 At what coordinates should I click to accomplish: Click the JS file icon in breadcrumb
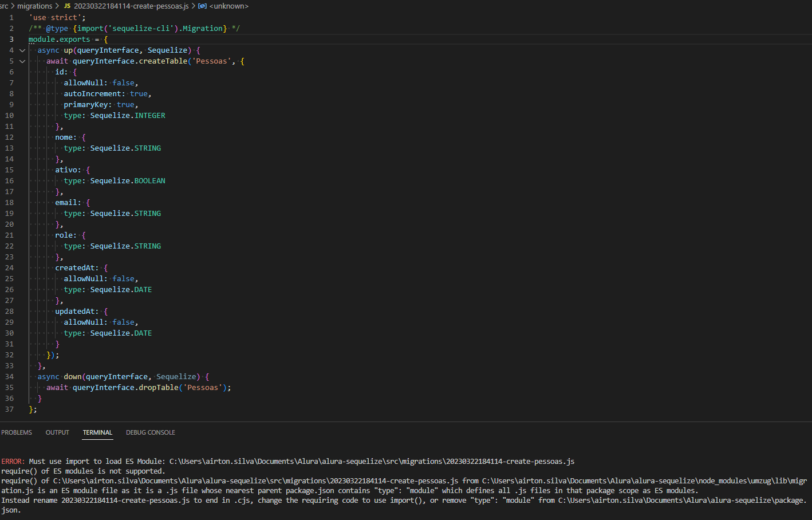(67, 6)
